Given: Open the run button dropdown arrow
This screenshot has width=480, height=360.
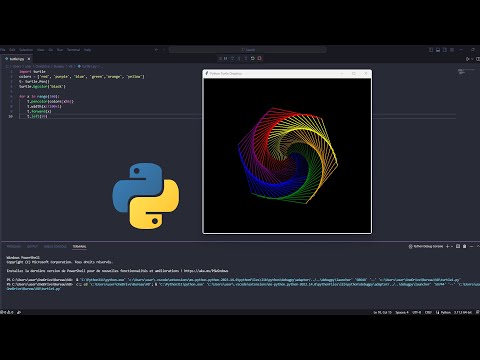Looking at the screenshot, I should click(x=472, y=59).
